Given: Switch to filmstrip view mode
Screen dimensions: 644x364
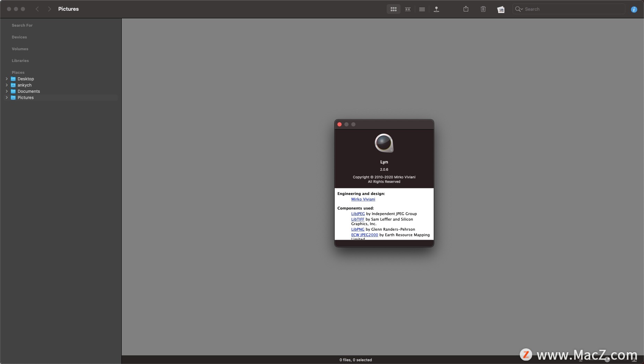Looking at the screenshot, I should [408, 9].
